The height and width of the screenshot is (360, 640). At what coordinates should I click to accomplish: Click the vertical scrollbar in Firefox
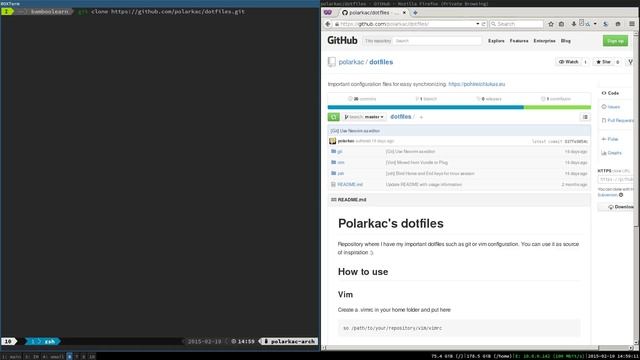click(636, 188)
